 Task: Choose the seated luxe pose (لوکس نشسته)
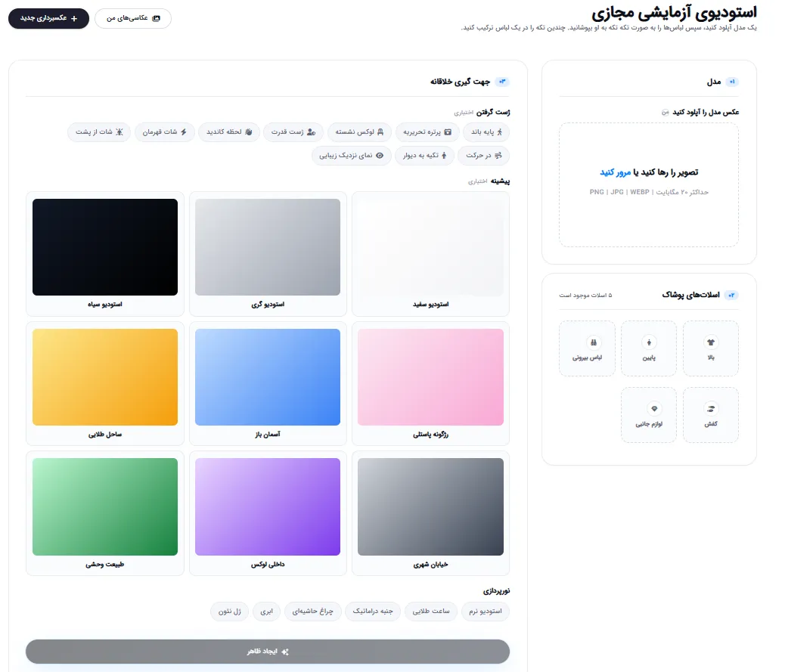[x=359, y=132]
